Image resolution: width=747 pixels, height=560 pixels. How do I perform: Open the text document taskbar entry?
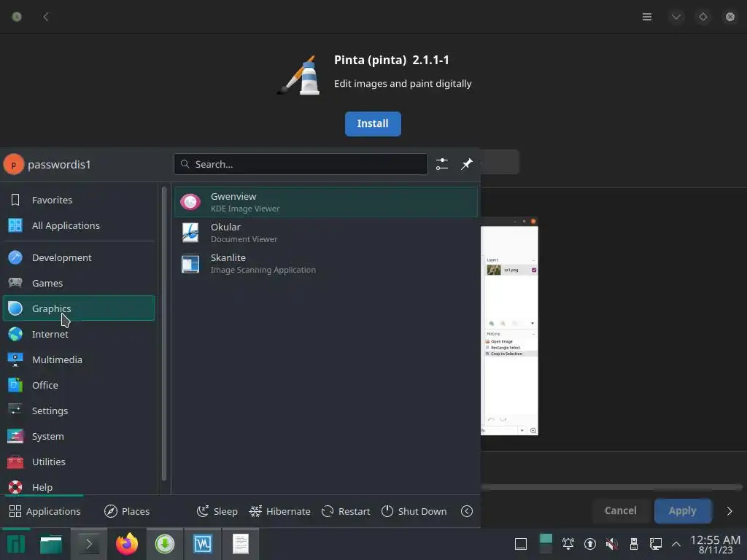tap(241, 544)
